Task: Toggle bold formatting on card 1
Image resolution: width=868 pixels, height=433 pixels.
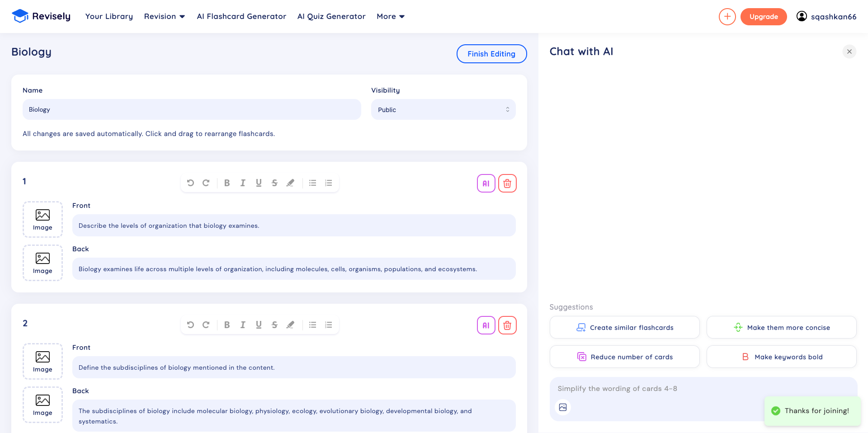Action: [227, 183]
